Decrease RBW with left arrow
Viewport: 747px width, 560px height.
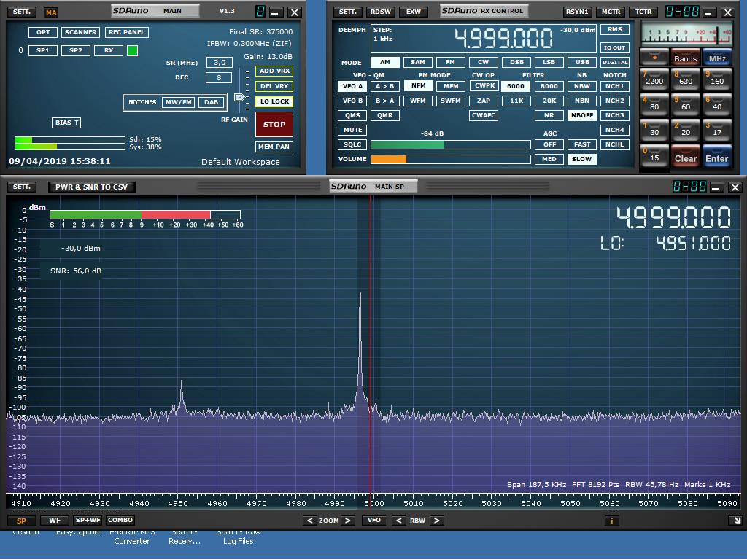click(x=399, y=521)
